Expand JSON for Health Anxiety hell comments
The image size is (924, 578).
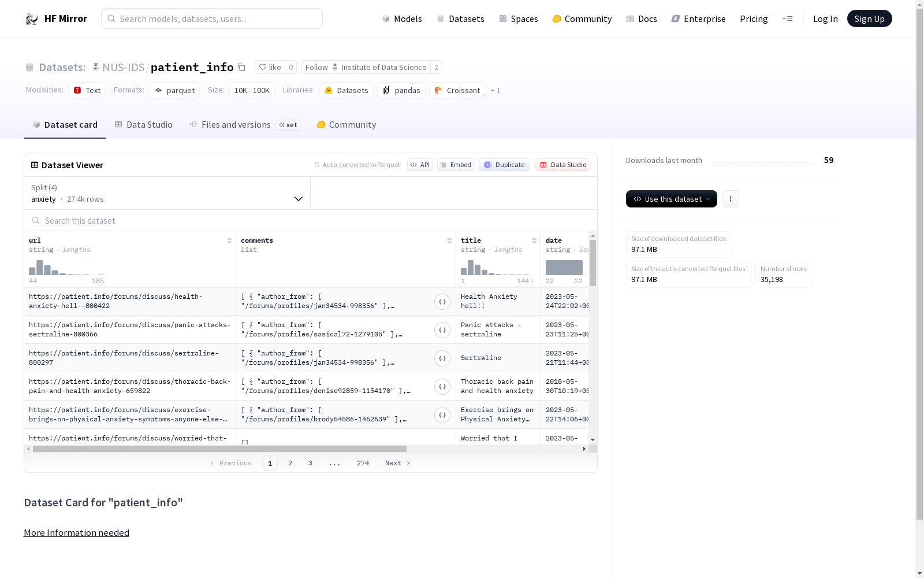442,302
